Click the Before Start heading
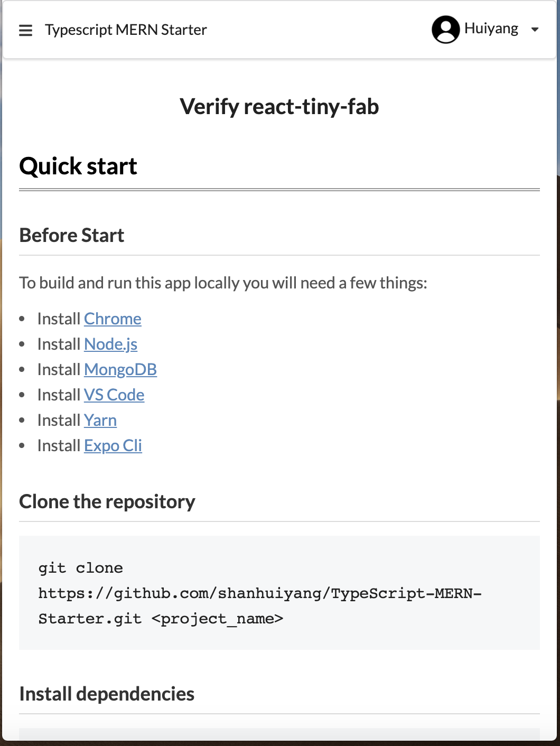This screenshot has height=746, width=560. pyautogui.click(x=72, y=236)
